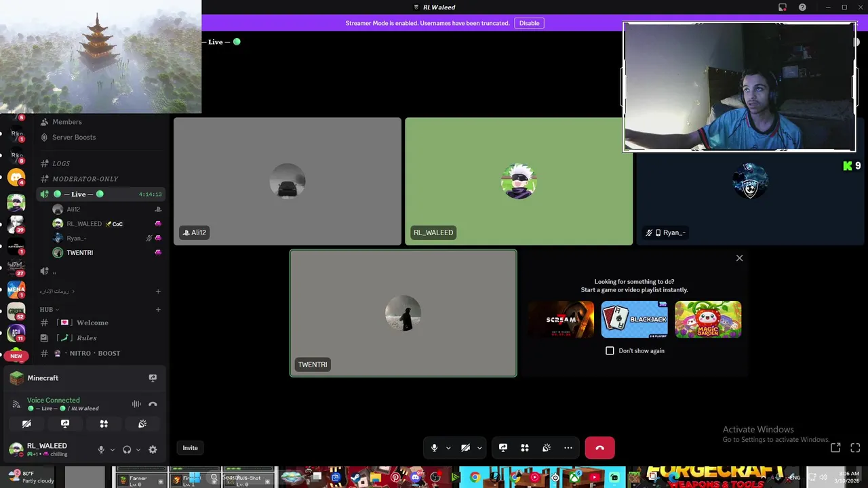The width and height of the screenshot is (868, 488).
Task: Open the MODERATOR-ONLY channel
Action: tap(85, 179)
